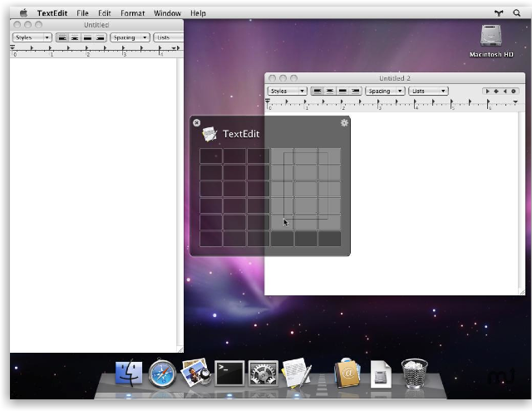Align text left in the Untitled window

tap(62, 37)
